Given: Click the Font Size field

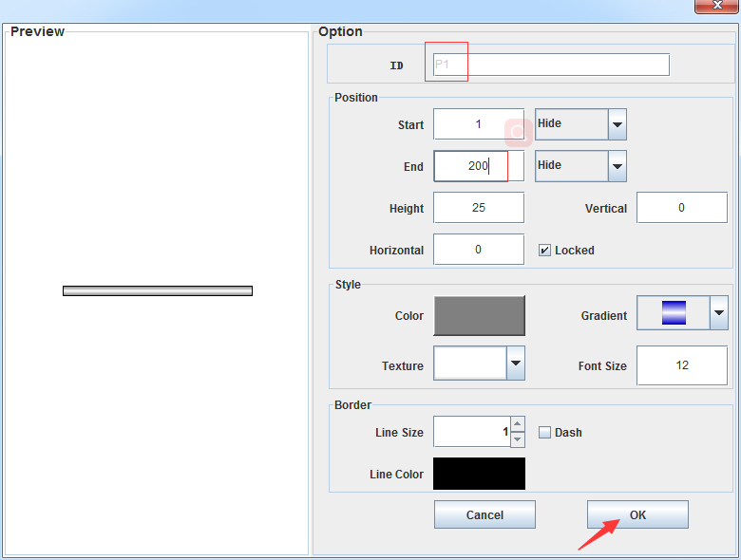Looking at the screenshot, I should tap(681, 365).
